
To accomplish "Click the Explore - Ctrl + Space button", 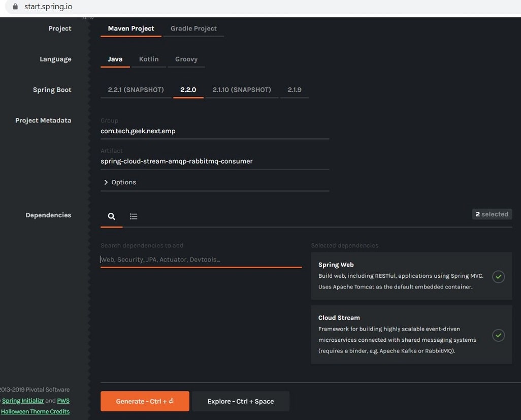I will (x=241, y=401).
